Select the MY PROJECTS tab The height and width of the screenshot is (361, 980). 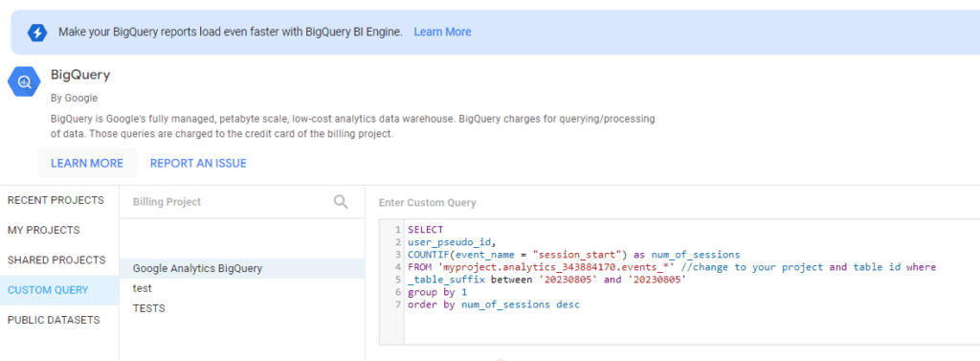59,230
